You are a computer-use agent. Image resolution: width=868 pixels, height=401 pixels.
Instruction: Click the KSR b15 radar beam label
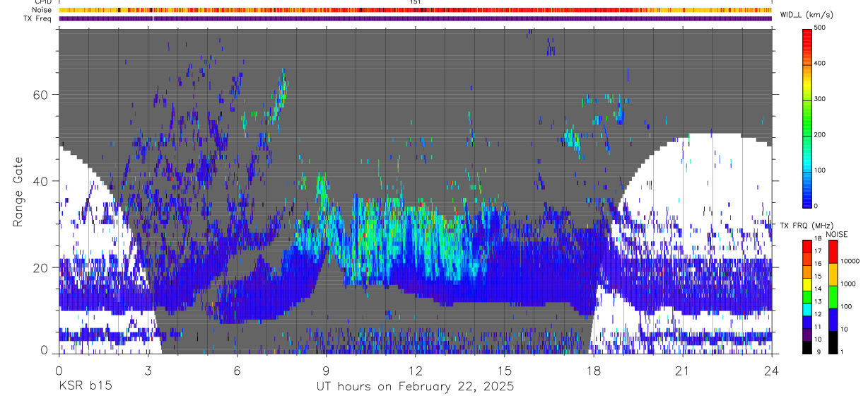tap(85, 386)
